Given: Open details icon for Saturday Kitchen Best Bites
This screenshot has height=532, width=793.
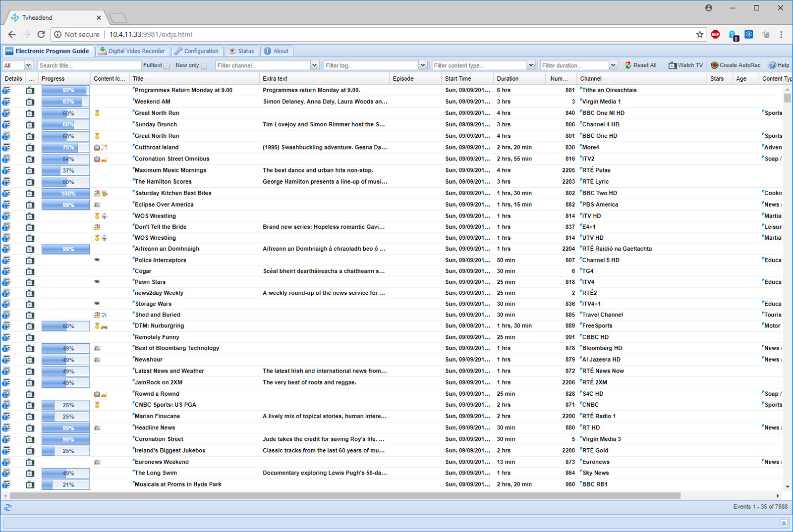Looking at the screenshot, I should (x=6, y=193).
